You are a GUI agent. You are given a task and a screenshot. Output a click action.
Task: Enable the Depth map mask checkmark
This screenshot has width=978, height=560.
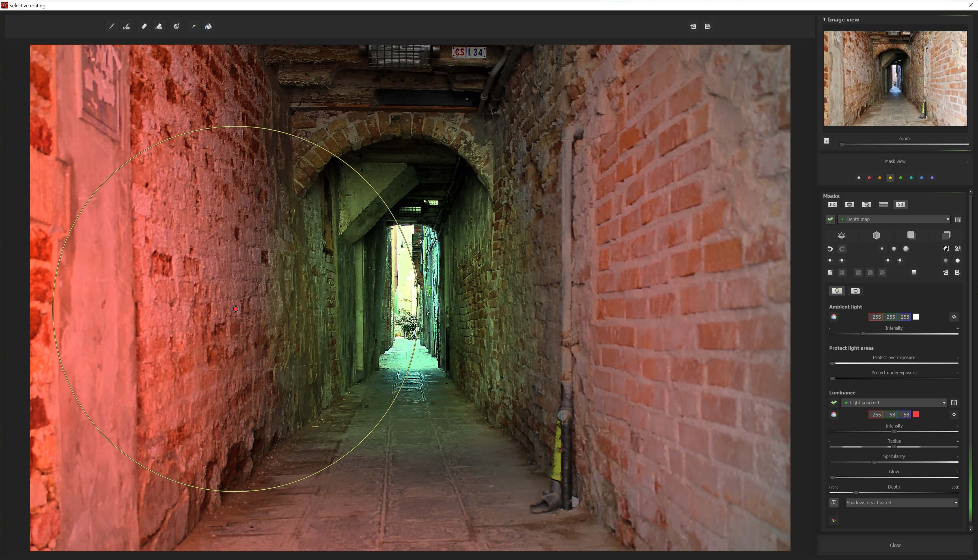click(x=830, y=219)
